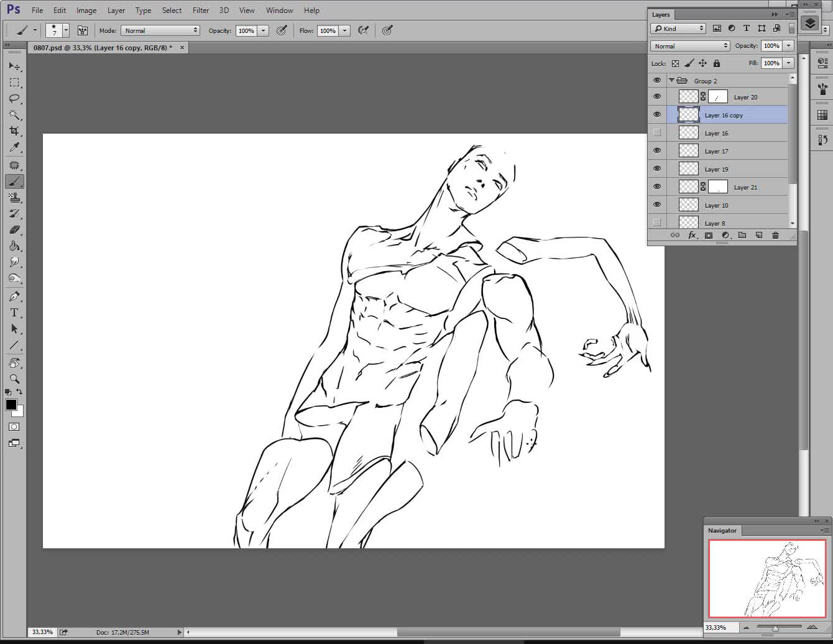
Task: Delete layer using trash icon
Action: tap(775, 235)
